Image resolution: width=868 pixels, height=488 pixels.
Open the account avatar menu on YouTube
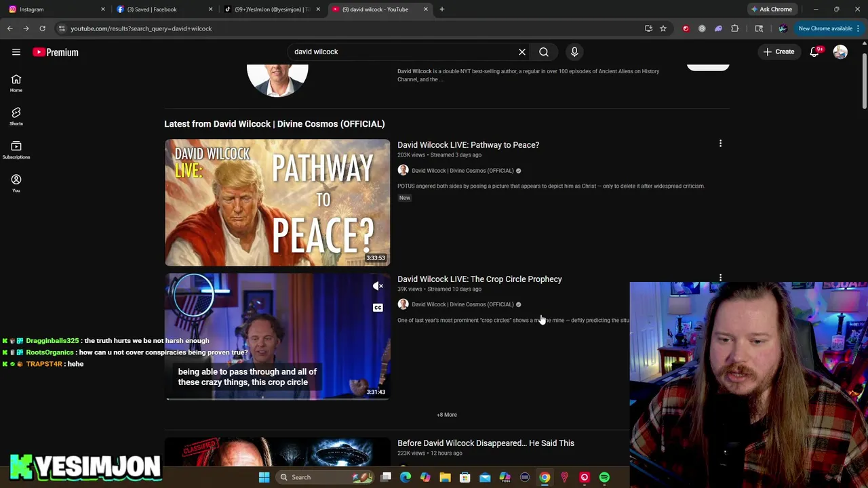pyautogui.click(x=840, y=52)
